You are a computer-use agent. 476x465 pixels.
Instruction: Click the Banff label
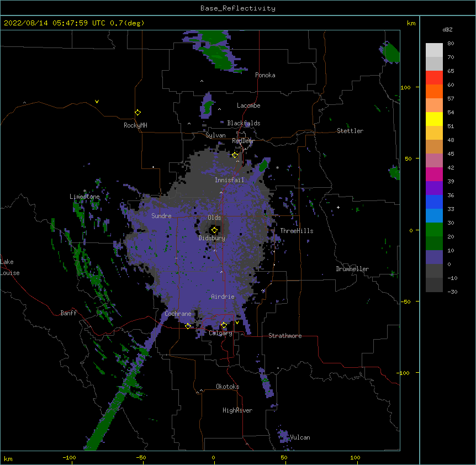pyautogui.click(x=68, y=313)
